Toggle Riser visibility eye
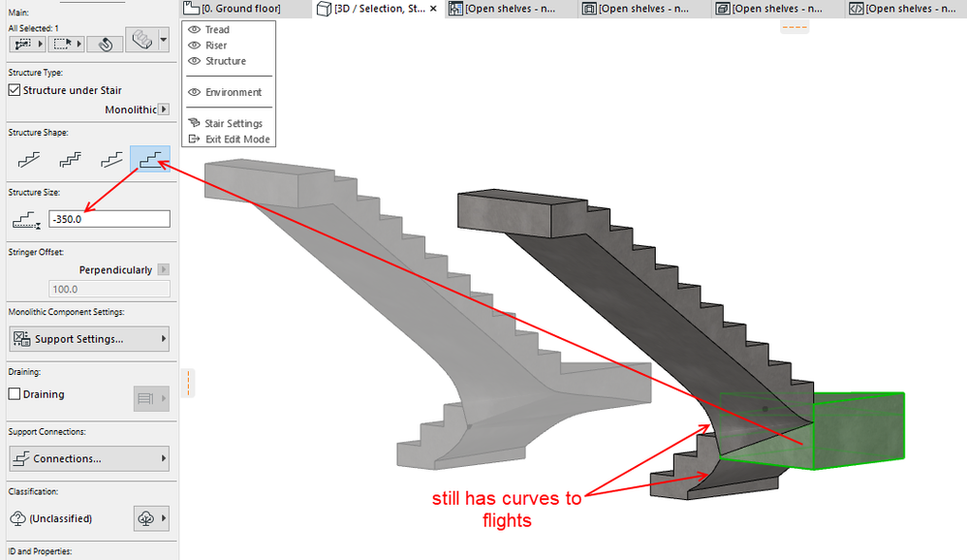The height and width of the screenshot is (560, 967). pyautogui.click(x=194, y=45)
